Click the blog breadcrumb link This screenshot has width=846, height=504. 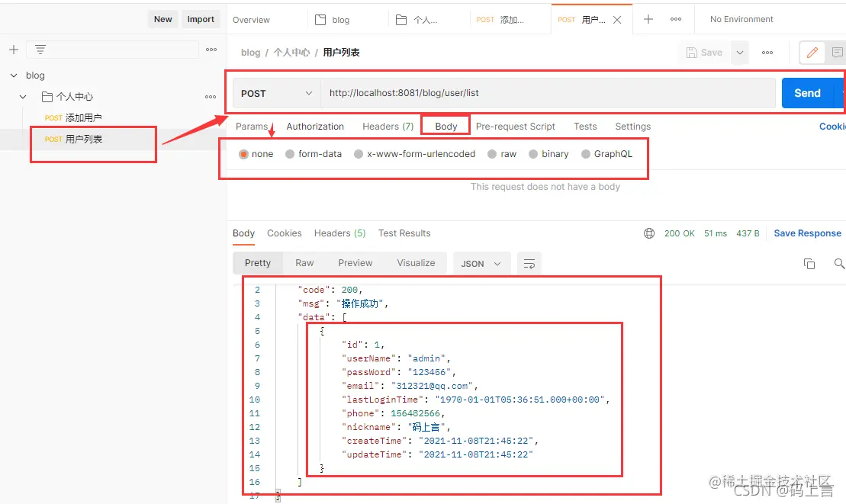pyautogui.click(x=250, y=53)
